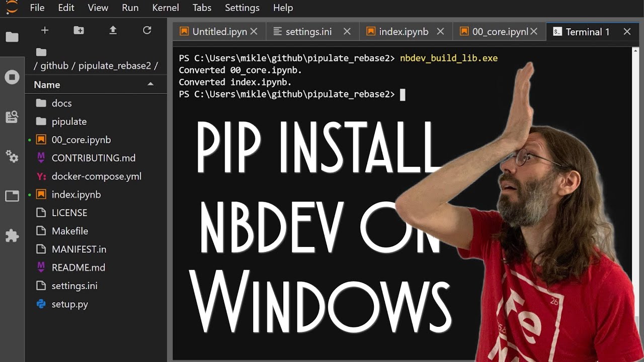This screenshot has height=362, width=644.
Task: Open the Kernel menu
Action: tap(166, 8)
